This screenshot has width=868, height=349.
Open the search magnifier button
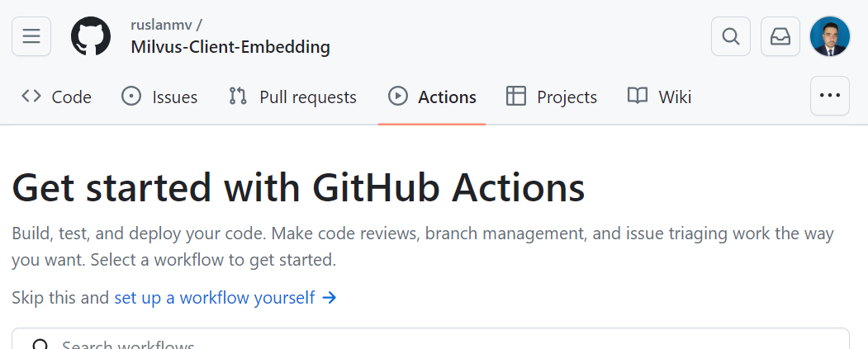(731, 36)
